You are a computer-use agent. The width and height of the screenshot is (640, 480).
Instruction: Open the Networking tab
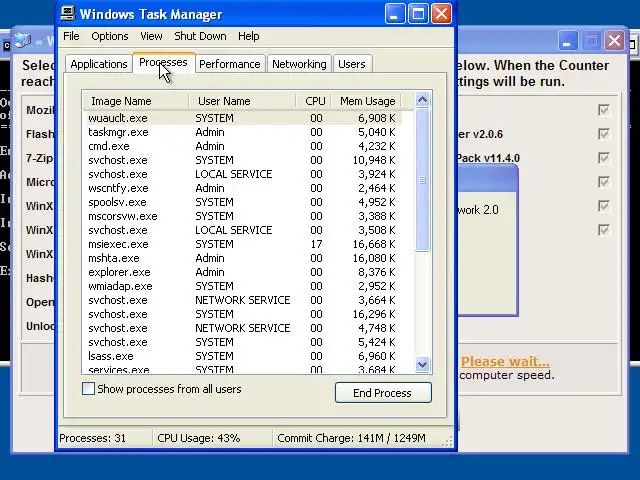coord(299,64)
